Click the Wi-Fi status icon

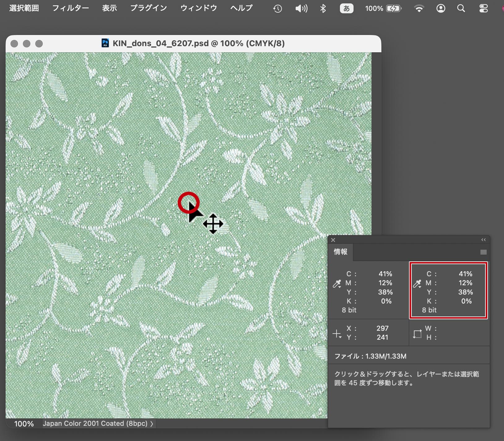(x=419, y=8)
